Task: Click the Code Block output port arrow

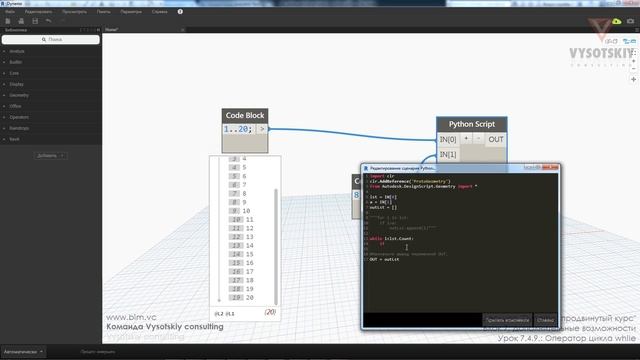Action: point(262,129)
